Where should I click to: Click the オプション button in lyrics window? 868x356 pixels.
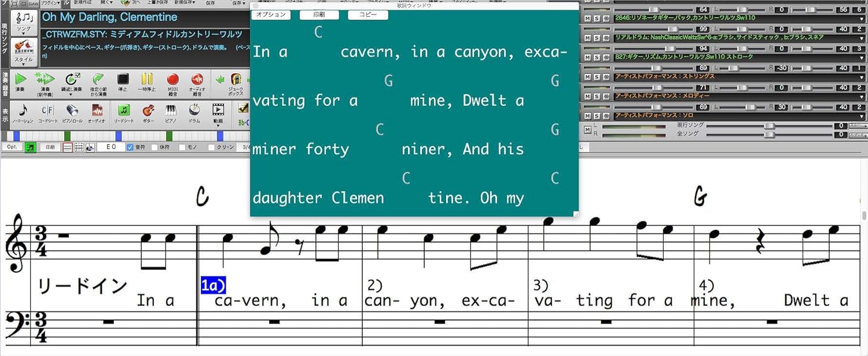point(271,14)
